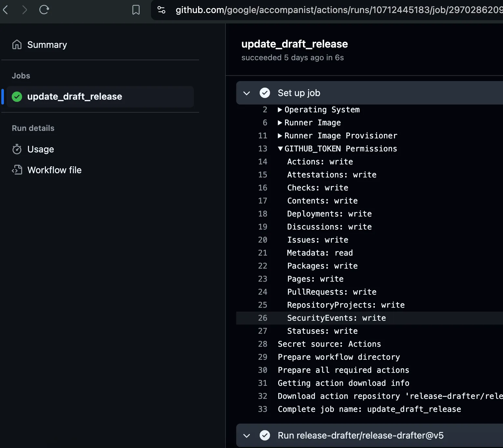
Task: Expand the Runner Image Provisioner group
Action: click(280, 136)
